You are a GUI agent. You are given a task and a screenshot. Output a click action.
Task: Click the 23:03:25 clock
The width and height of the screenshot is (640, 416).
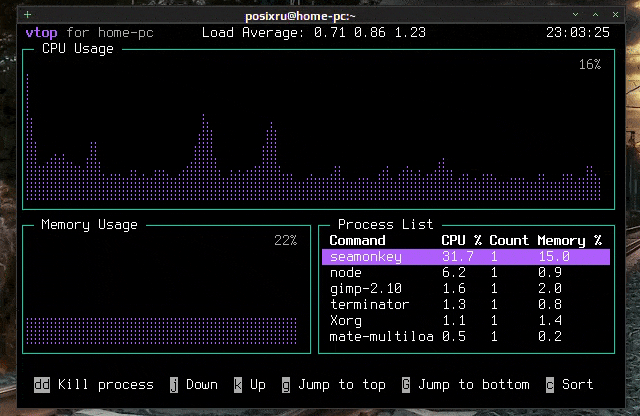coord(578,33)
